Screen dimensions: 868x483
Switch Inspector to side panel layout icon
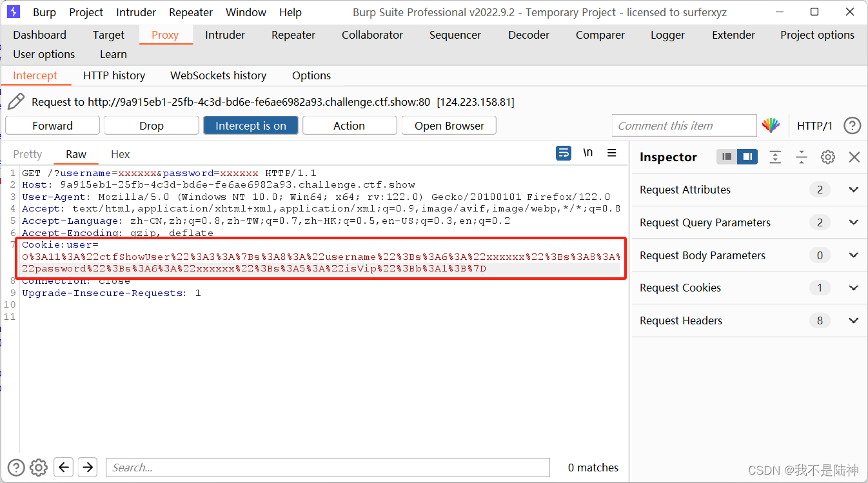(x=747, y=157)
